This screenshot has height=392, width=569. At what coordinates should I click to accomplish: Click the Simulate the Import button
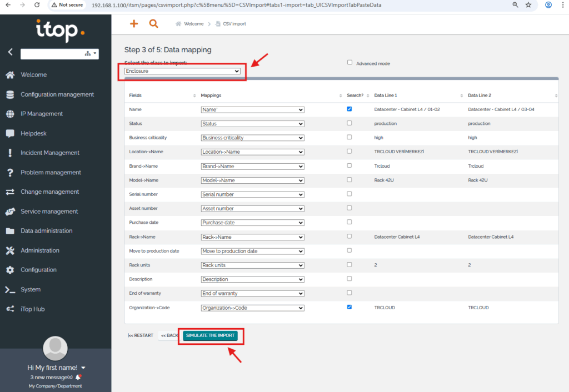point(211,336)
